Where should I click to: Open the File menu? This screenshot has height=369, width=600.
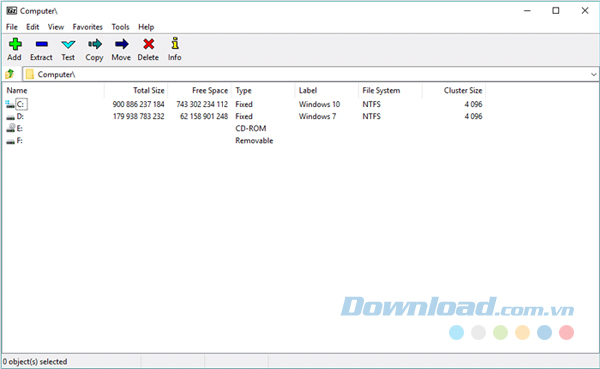[12, 27]
